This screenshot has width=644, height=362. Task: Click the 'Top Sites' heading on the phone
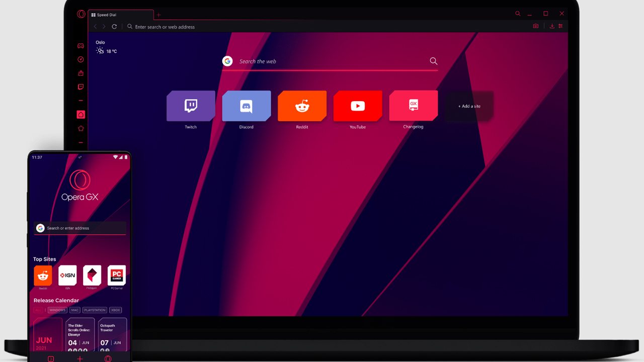(45, 259)
